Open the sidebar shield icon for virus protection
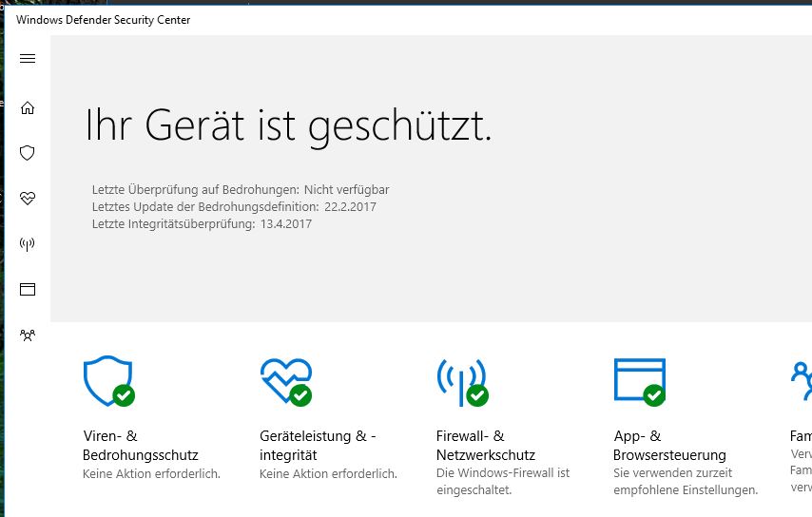The width and height of the screenshot is (812, 517). click(28, 153)
